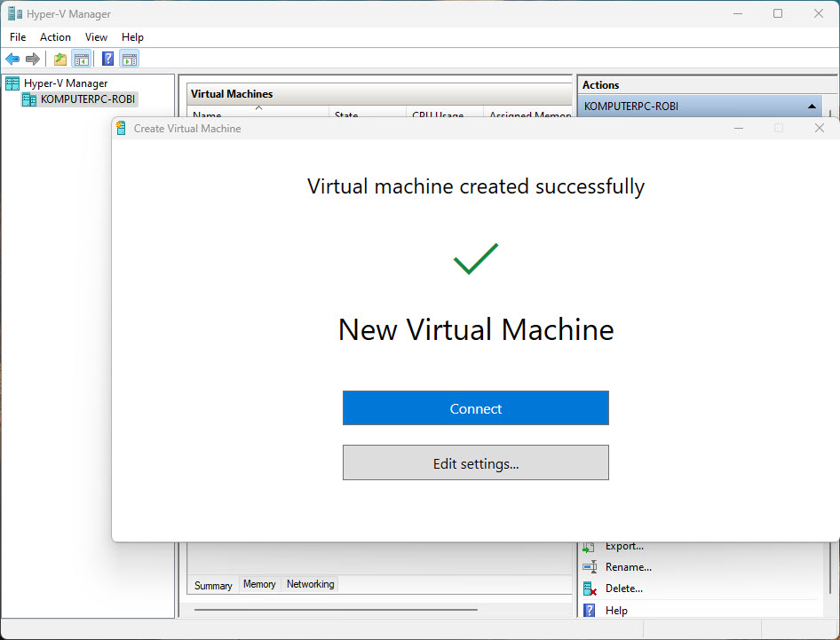Collapse the KOMPUTERPC-ROBI actions section
Viewport: 840px width, 640px height.
pos(811,106)
